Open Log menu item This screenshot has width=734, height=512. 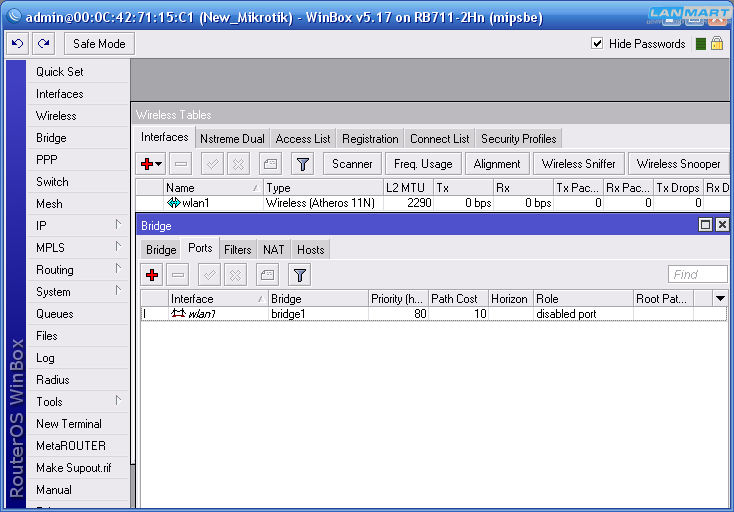click(78, 358)
